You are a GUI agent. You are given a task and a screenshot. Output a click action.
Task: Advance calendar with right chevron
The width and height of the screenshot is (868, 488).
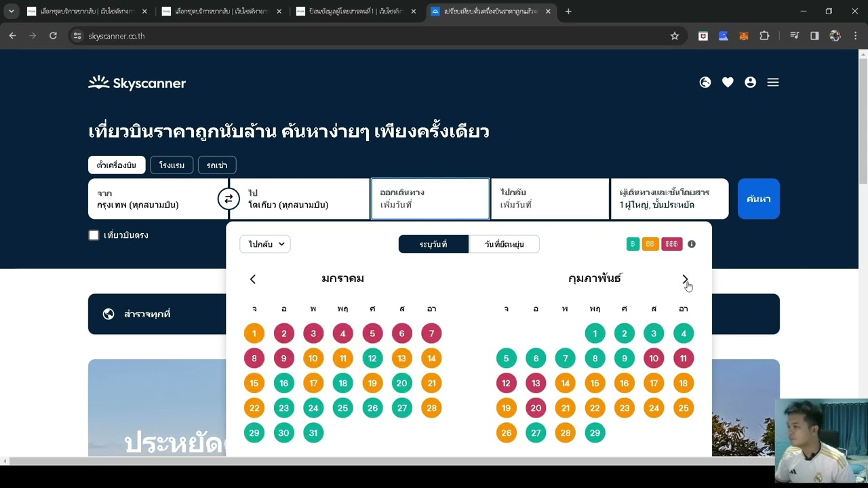685,279
